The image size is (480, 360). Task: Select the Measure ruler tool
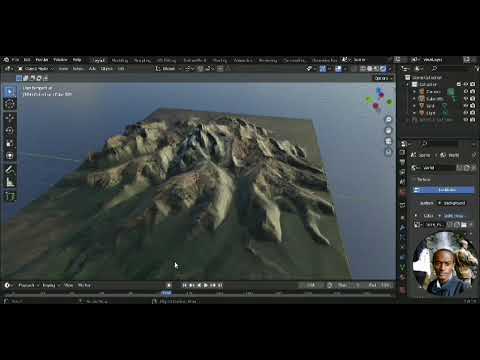point(10,182)
